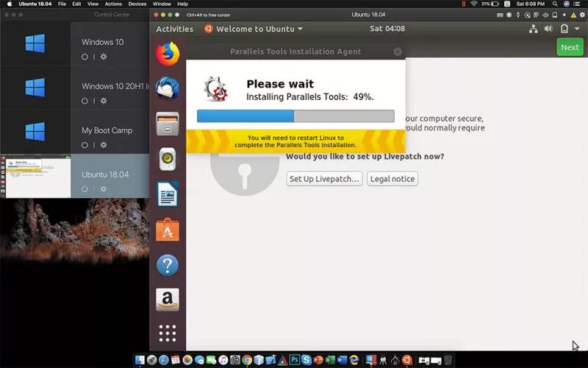Viewport: 588px width, 368px height.
Task: Open Skype from the macOS Dock
Action: [x=306, y=360]
